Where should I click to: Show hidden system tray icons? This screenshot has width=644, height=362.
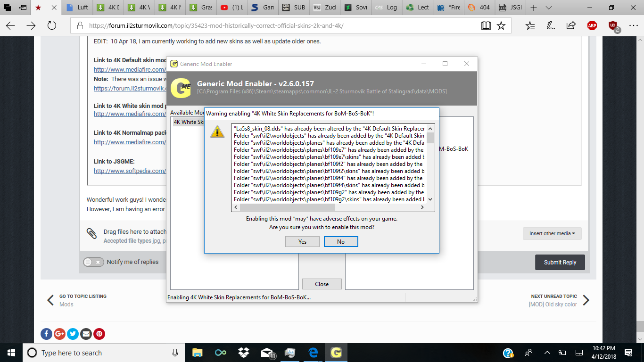547,353
